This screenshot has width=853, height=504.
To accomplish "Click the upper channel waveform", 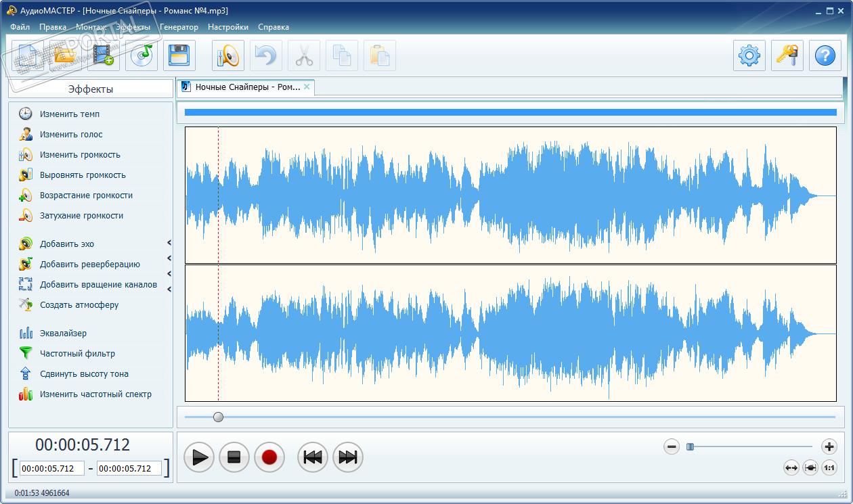I will [x=510, y=195].
